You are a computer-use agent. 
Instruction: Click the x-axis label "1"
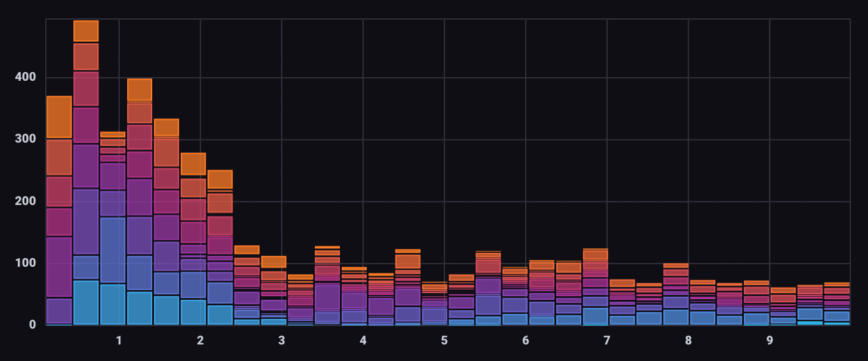[x=119, y=340]
